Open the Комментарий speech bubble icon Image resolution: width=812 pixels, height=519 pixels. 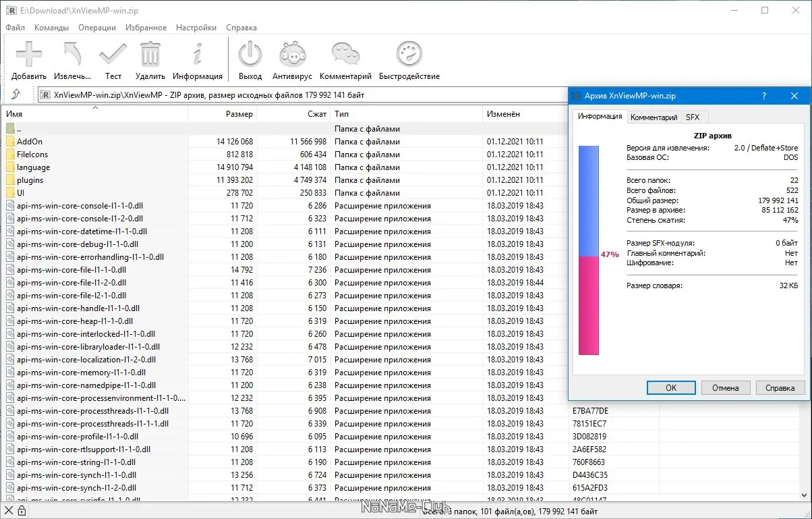(x=345, y=54)
